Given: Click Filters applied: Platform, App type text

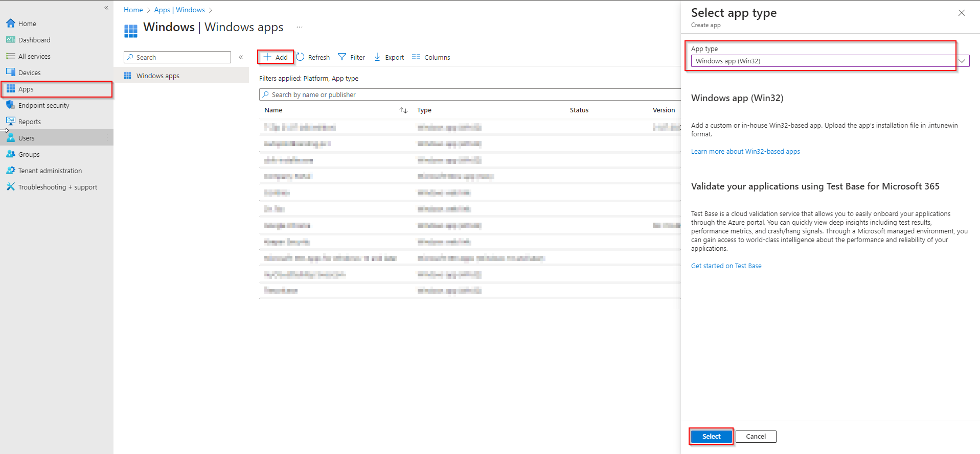Looking at the screenshot, I should coord(309,78).
